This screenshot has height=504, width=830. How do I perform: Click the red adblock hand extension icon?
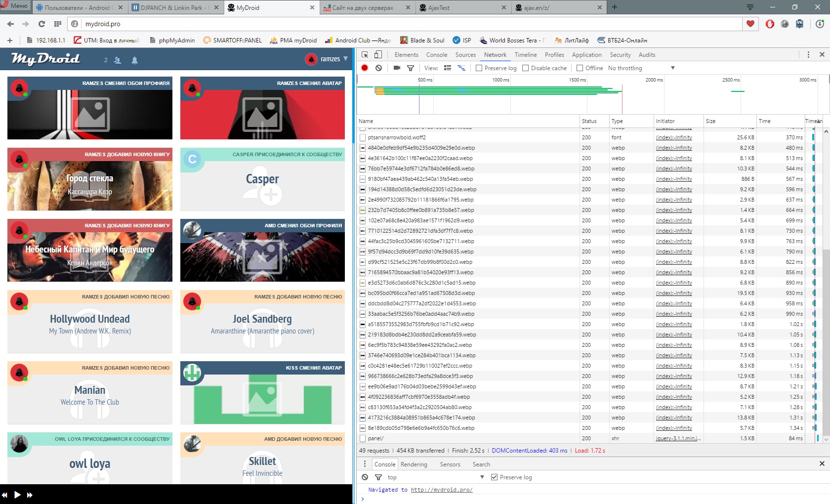[x=770, y=24]
